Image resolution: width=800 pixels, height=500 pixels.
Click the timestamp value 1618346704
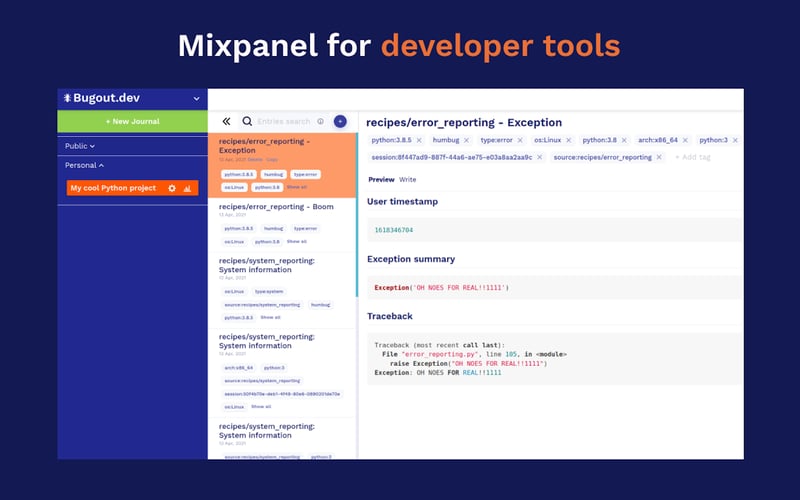tap(394, 230)
